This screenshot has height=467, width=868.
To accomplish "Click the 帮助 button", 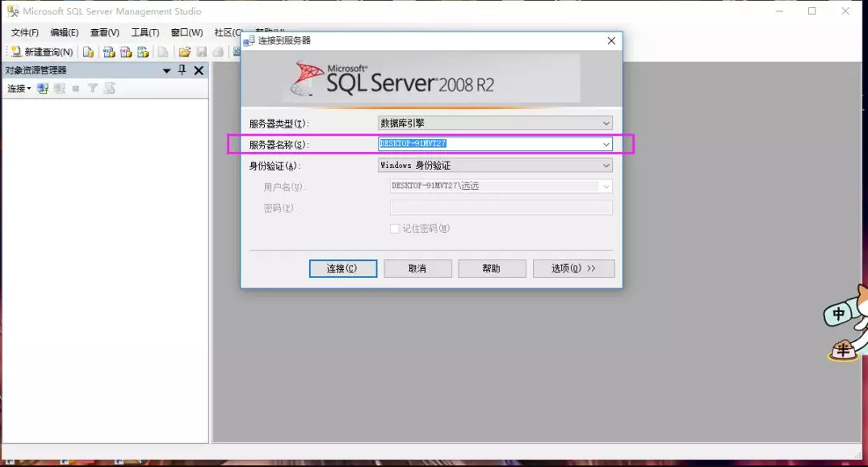I will [492, 268].
